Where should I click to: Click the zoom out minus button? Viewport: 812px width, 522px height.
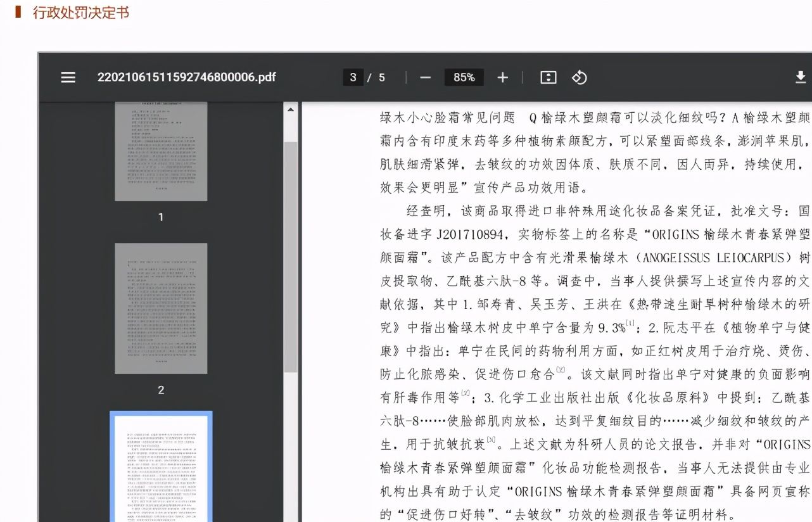tap(425, 77)
